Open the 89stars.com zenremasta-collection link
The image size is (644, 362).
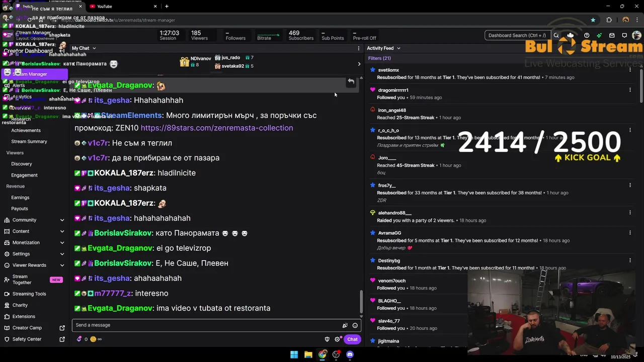(x=217, y=128)
